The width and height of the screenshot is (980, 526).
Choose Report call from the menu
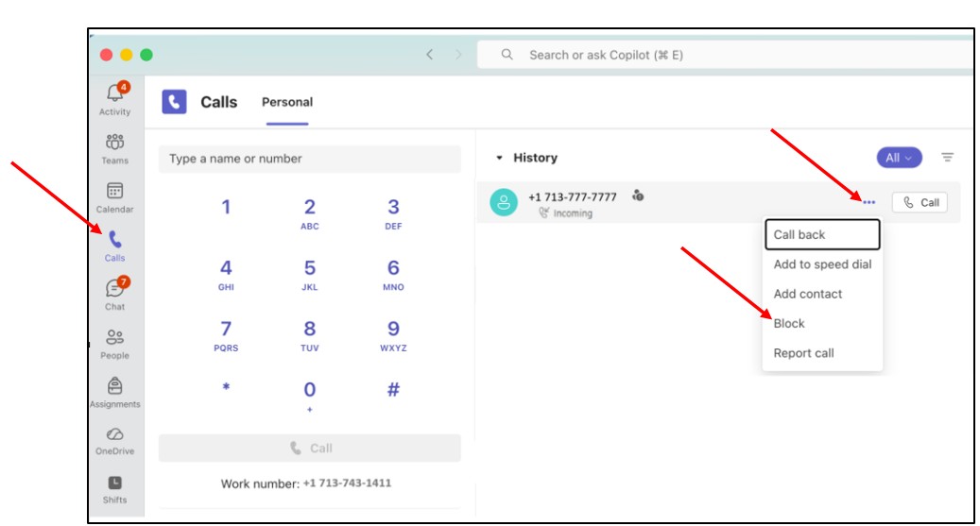tap(822, 353)
